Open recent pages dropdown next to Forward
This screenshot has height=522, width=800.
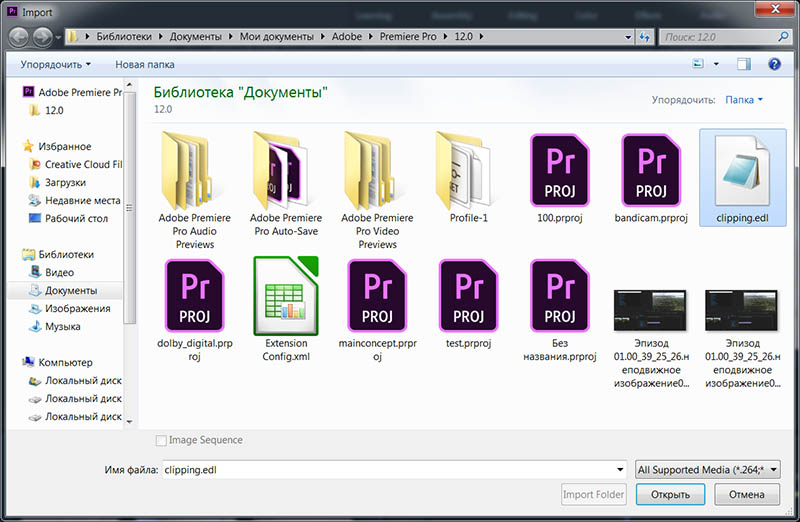tap(58, 37)
